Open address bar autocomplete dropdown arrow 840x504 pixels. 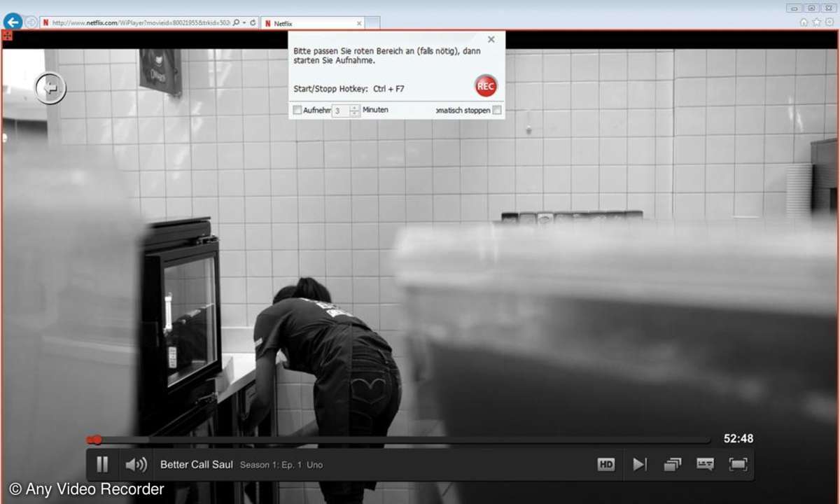point(244,22)
